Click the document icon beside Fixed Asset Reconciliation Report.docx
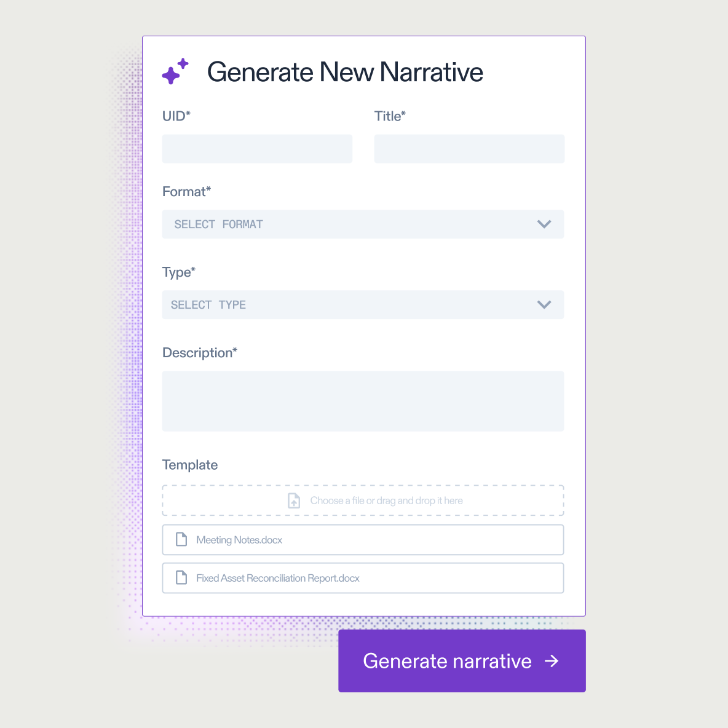This screenshot has height=728, width=728. pos(181,577)
